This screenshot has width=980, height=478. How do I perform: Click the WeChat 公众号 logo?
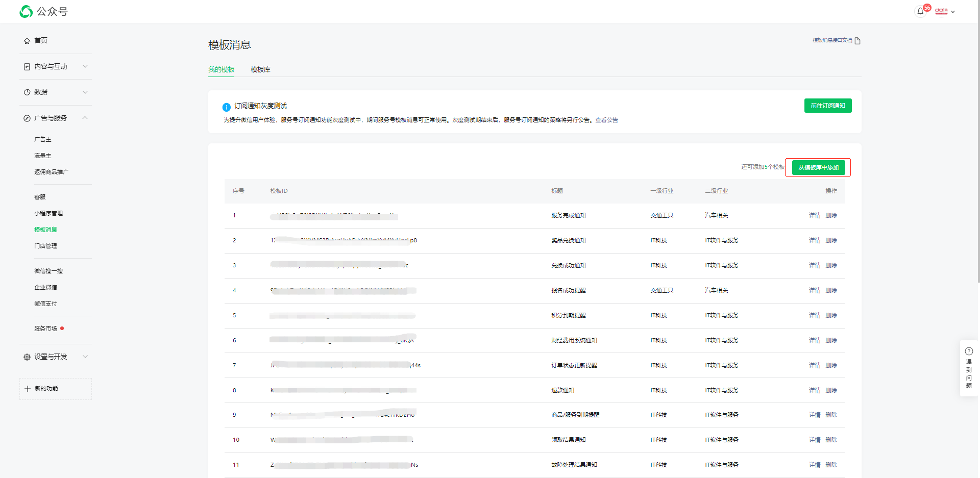click(x=43, y=11)
